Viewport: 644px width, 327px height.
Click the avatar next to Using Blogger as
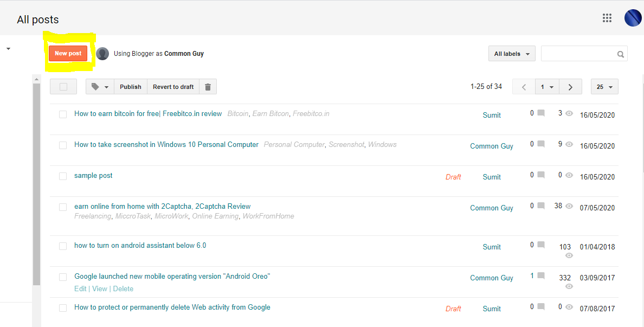tap(102, 53)
